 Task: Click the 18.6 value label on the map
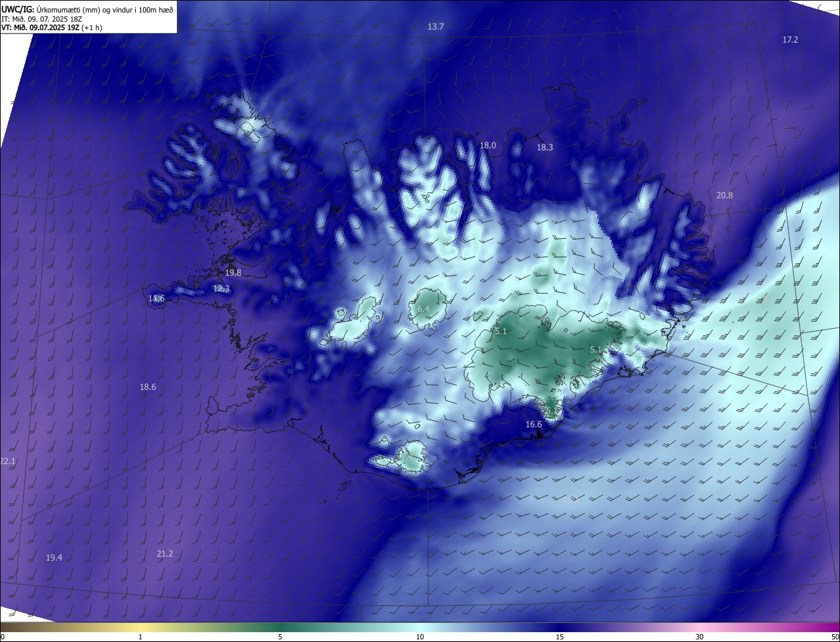(148, 387)
